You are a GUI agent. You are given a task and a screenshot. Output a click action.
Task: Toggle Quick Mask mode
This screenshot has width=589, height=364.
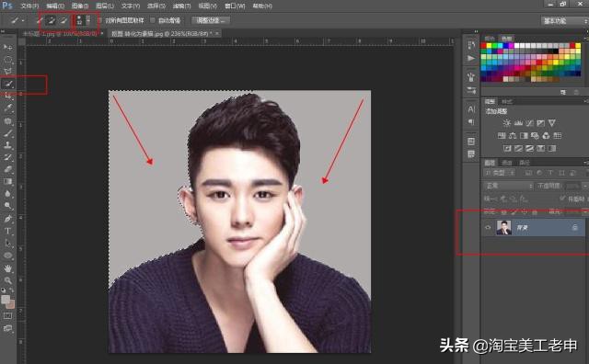[7, 316]
